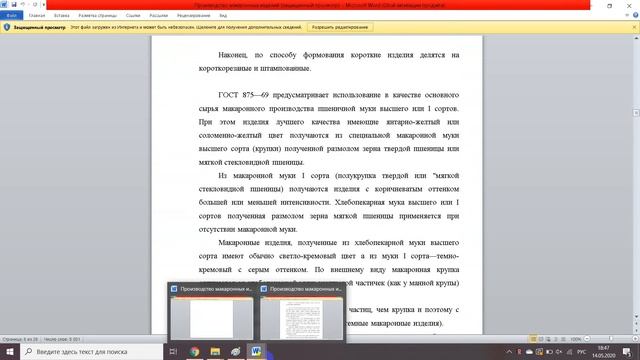This screenshot has height=360, width=640.
Task: Click the protected view message text link
Action: click(x=186, y=27)
